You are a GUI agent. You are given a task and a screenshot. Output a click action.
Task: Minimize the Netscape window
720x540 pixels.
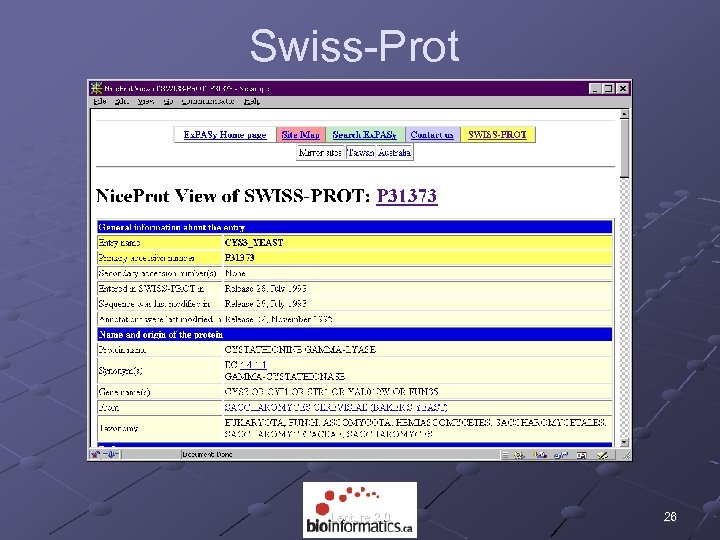[x=595, y=89]
